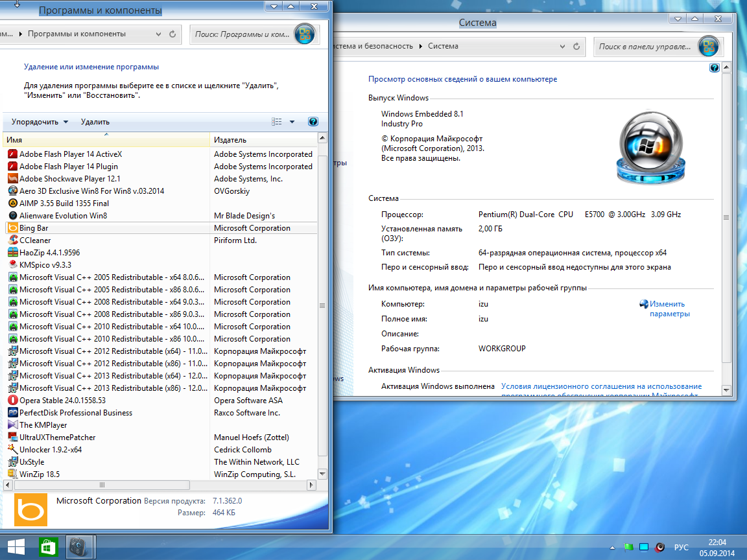Click the taskbar clock 22:04
The image size is (747, 560).
[717, 542]
